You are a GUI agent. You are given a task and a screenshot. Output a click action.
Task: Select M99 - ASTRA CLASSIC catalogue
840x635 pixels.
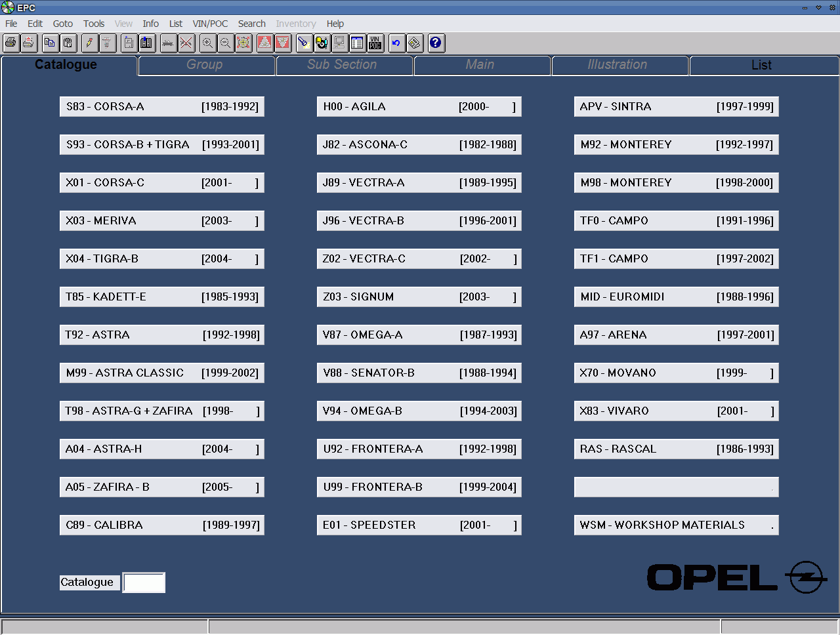(x=162, y=373)
